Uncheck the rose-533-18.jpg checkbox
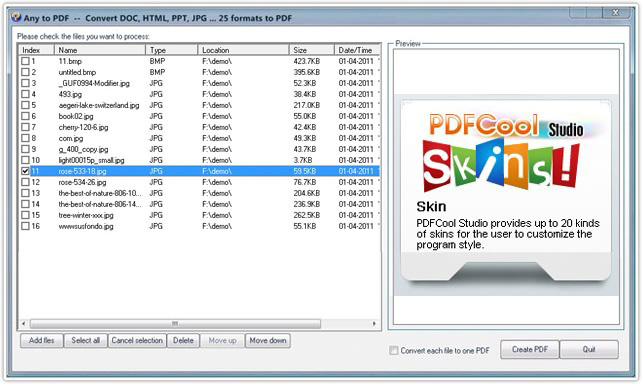 [x=25, y=171]
